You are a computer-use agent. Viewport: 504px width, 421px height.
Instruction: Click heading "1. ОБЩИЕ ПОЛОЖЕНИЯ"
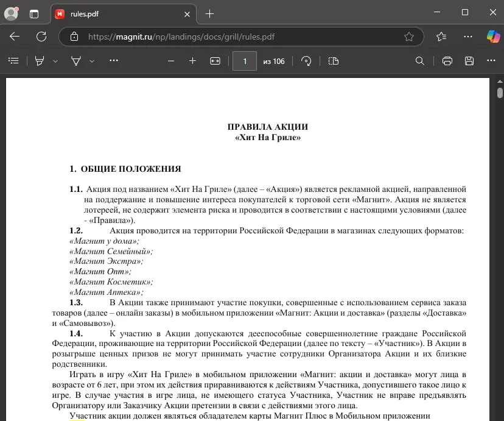[x=125, y=169]
